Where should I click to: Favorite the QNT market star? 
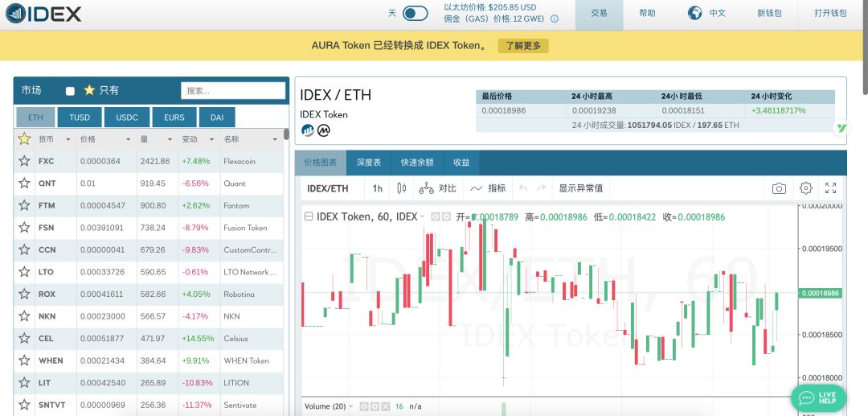(24, 183)
